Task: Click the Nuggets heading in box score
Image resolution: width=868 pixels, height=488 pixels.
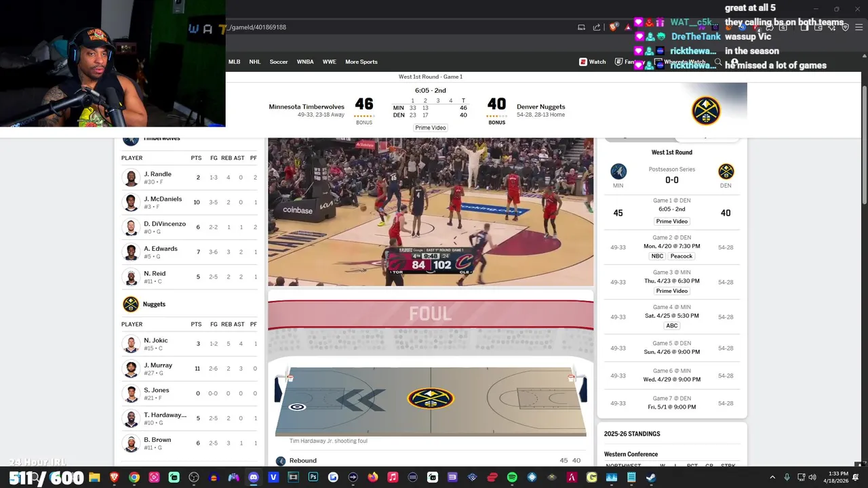Action: 154,304
